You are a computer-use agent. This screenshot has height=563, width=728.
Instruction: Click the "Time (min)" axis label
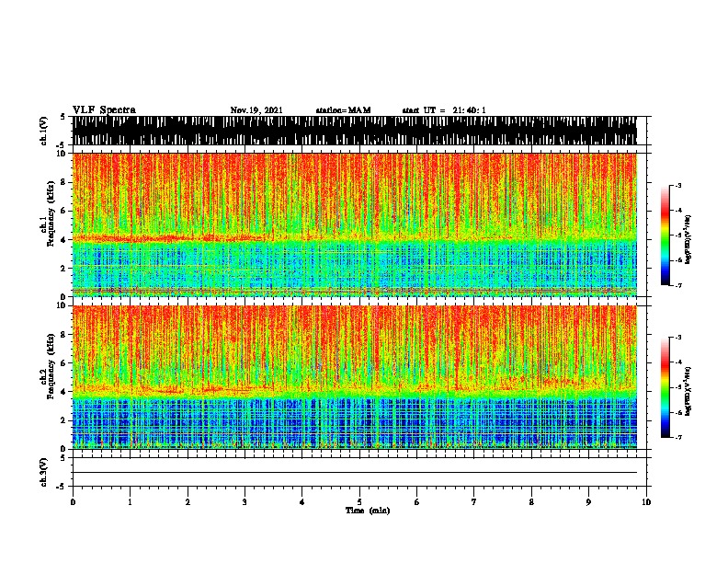tap(368, 511)
